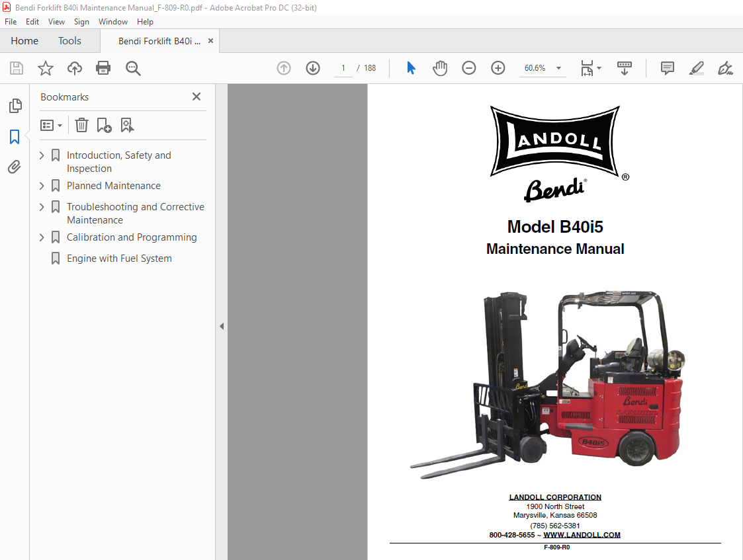Image resolution: width=743 pixels, height=560 pixels.
Task: Select the Highlight text tool
Action: (696, 68)
